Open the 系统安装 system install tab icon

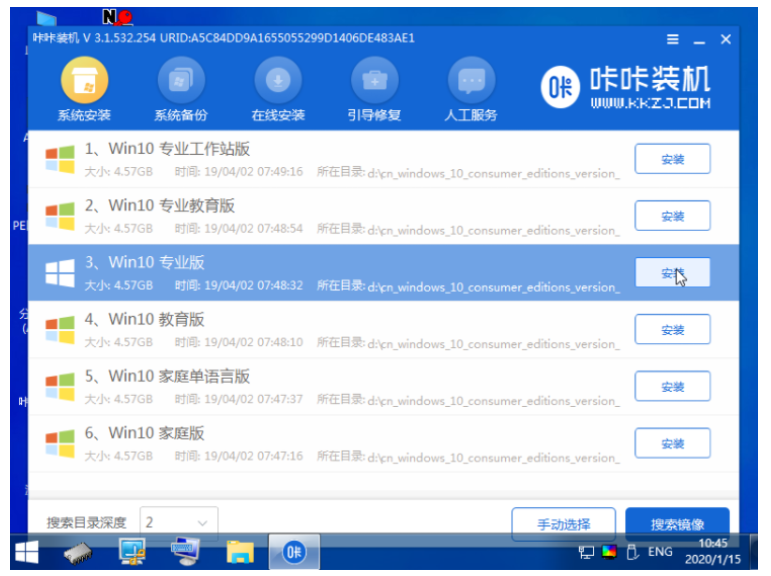pyautogui.click(x=84, y=80)
